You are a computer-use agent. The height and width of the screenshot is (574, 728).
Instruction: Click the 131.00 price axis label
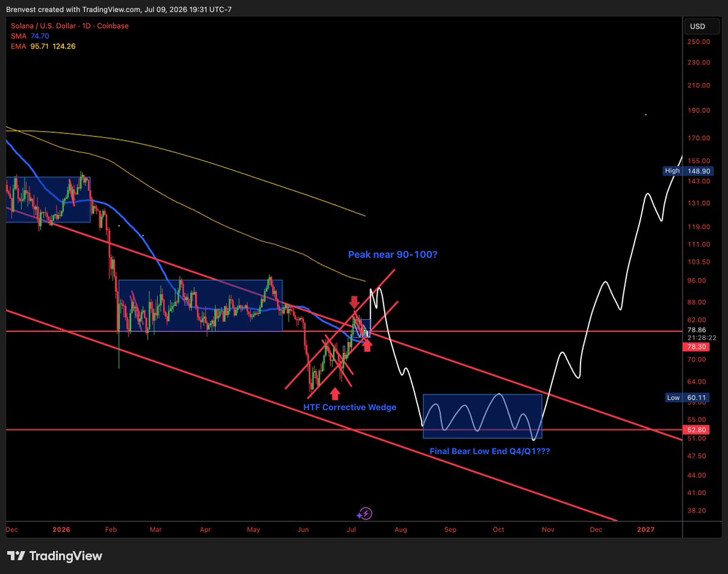[699, 203]
